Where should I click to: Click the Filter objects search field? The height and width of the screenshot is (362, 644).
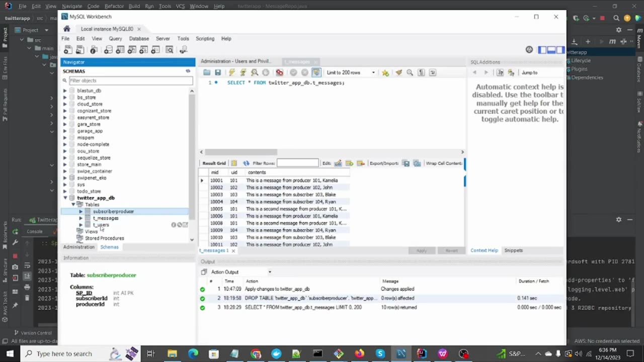tap(130, 80)
